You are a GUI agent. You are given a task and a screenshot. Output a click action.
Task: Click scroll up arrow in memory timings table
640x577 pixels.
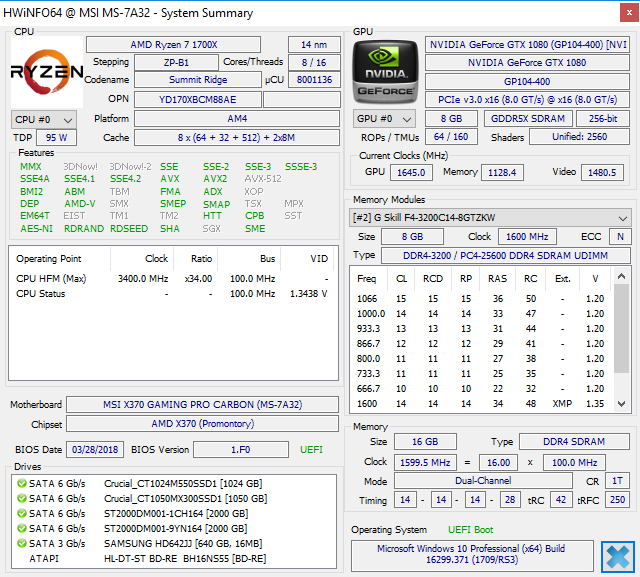tap(621, 277)
